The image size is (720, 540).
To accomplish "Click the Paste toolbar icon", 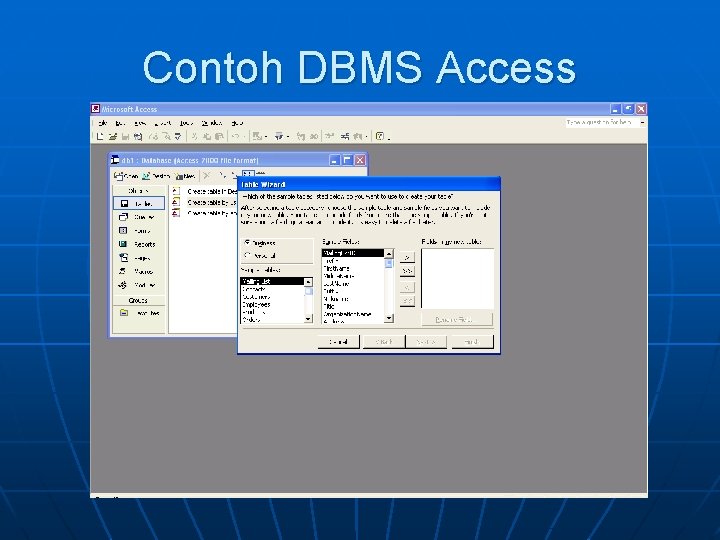I will tap(219, 136).
